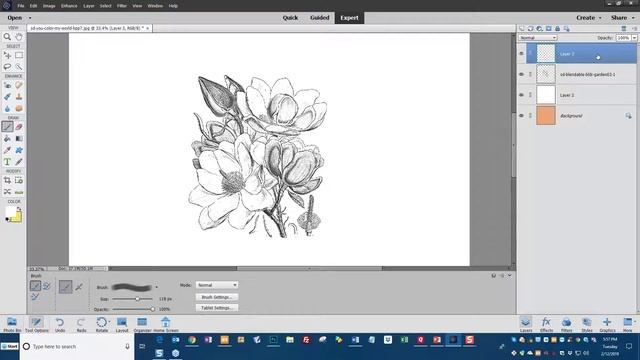Viewport: 640px width, 360px height.
Task: Click the Tablet Settings button
Action: (217, 308)
